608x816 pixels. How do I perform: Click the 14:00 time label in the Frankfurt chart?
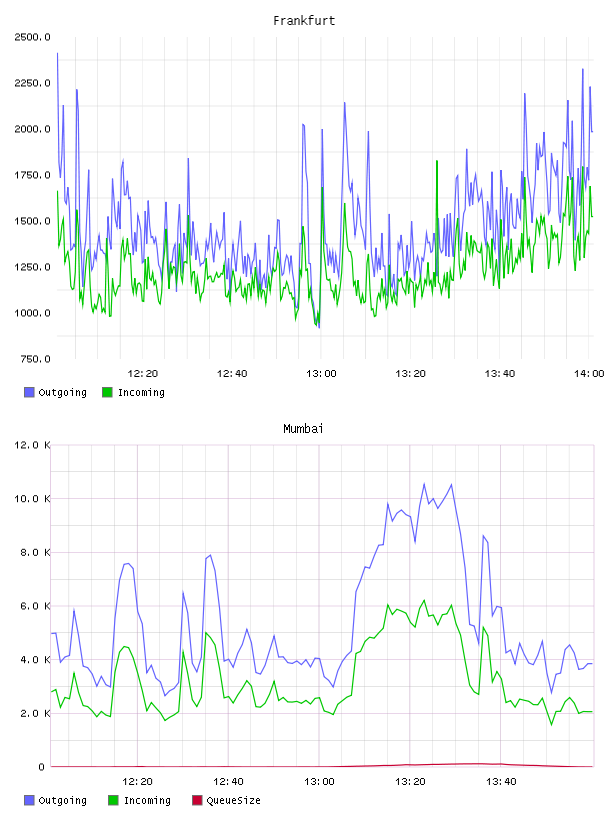(x=589, y=374)
